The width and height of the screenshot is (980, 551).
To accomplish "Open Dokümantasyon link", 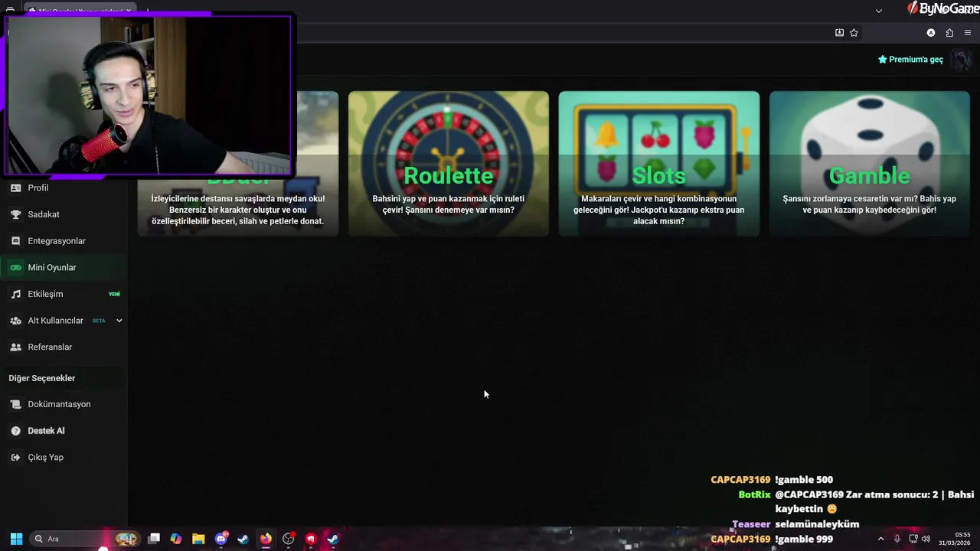I will 64,404.
